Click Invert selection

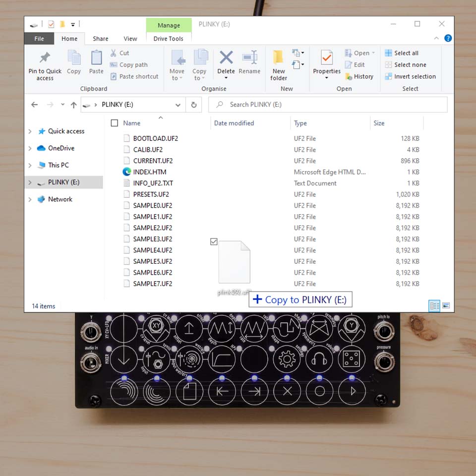click(x=410, y=76)
